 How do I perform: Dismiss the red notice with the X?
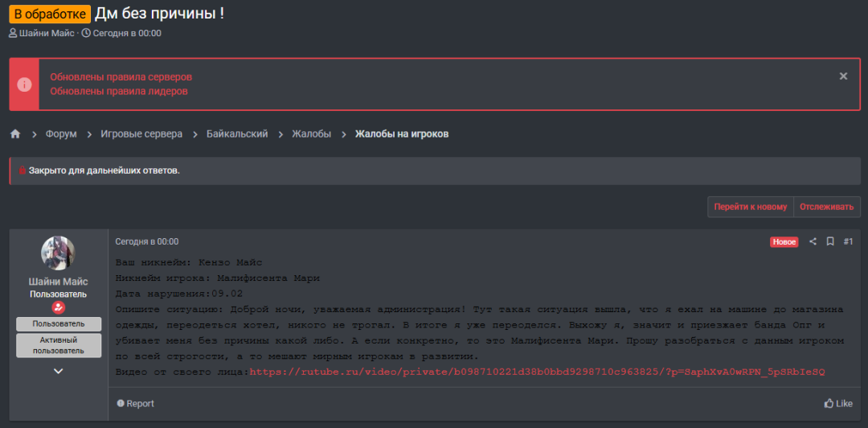click(x=843, y=76)
